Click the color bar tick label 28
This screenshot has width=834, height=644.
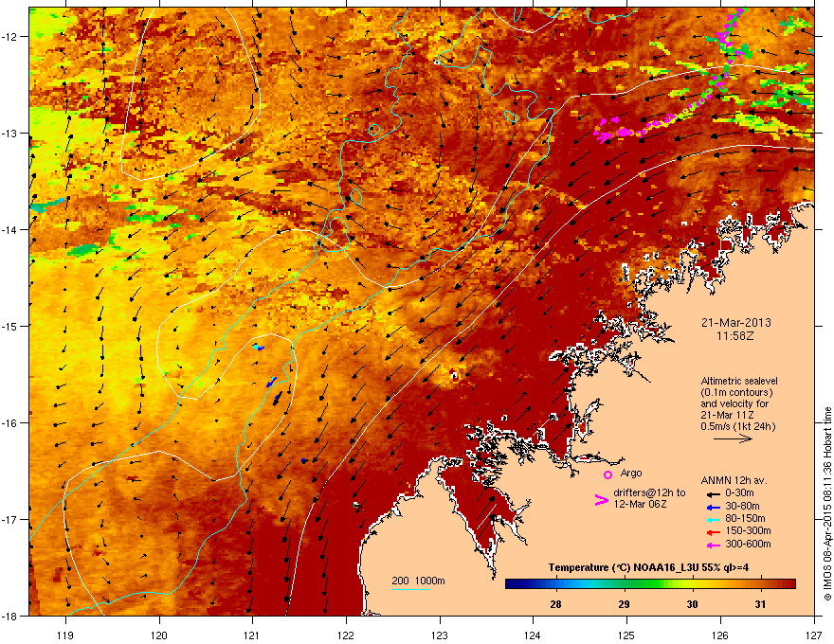(555, 604)
